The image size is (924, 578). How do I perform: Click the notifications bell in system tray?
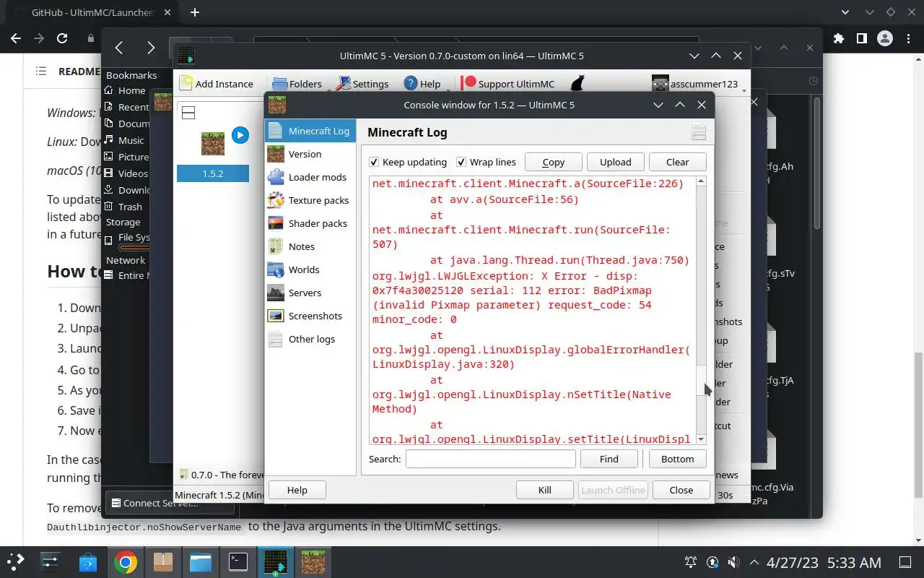[x=691, y=562]
